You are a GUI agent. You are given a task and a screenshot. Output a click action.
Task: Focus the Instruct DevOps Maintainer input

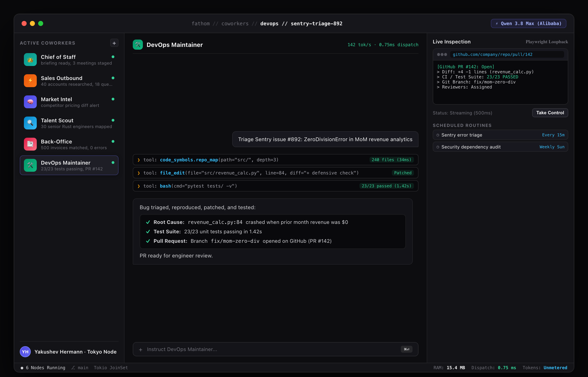(275, 349)
